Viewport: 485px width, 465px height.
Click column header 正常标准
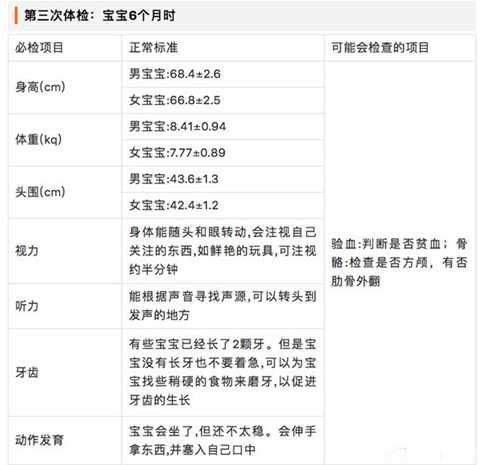pos(153,48)
